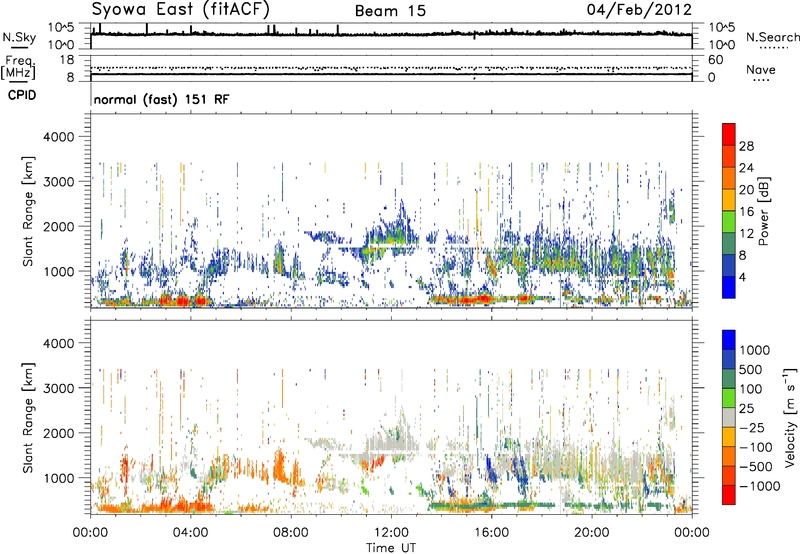The width and height of the screenshot is (800, 554).
Task: Click the 'Beam 15' header label
Action: (x=390, y=11)
